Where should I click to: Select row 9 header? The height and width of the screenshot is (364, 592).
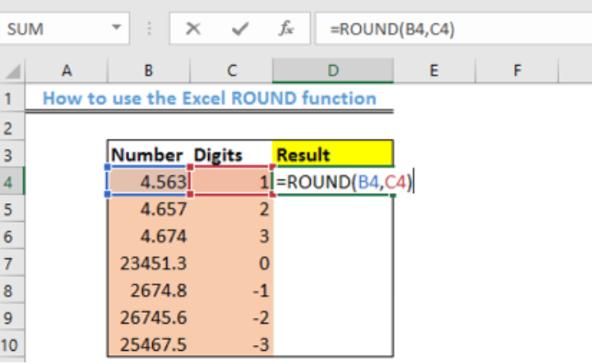tap(12, 318)
